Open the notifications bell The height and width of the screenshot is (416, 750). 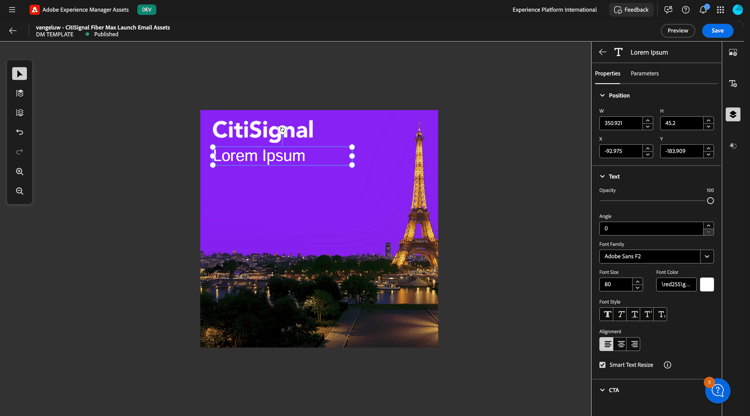[x=703, y=10]
